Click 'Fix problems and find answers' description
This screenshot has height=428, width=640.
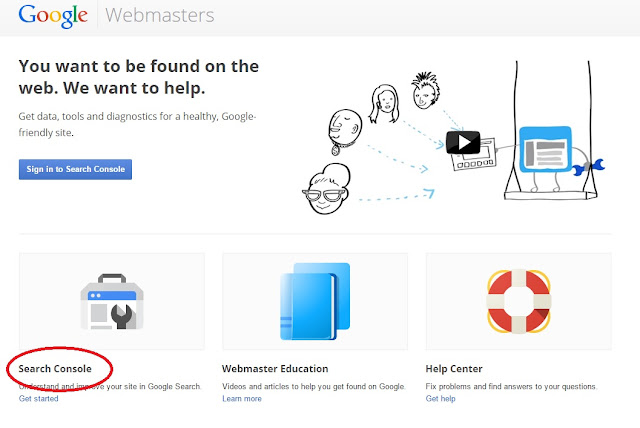point(511,386)
